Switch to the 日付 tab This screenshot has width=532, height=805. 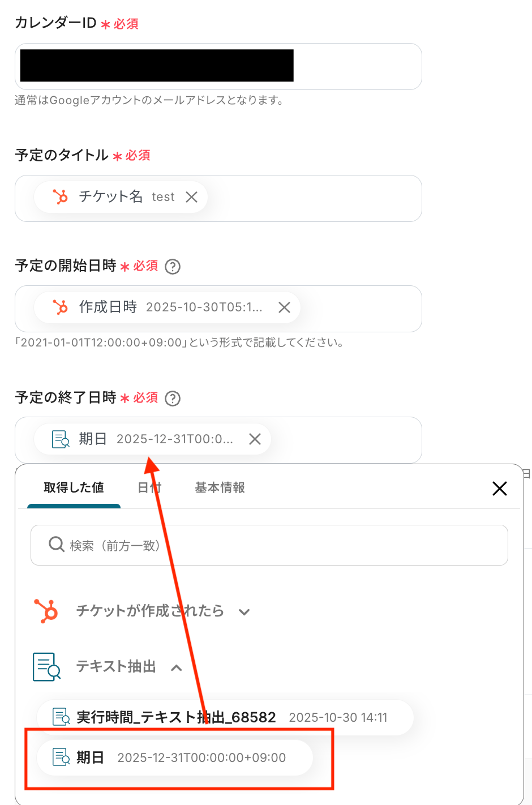tap(149, 487)
